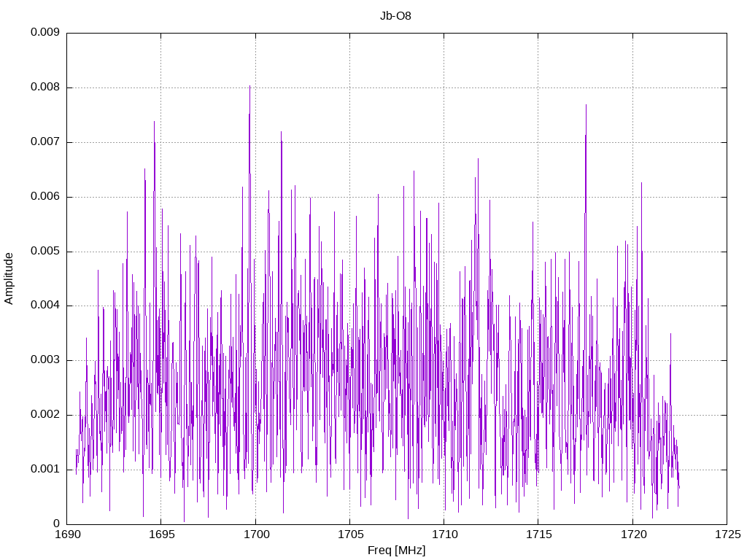Click the 0.005 y-axis tick label
747x560 pixels.
[45, 251]
